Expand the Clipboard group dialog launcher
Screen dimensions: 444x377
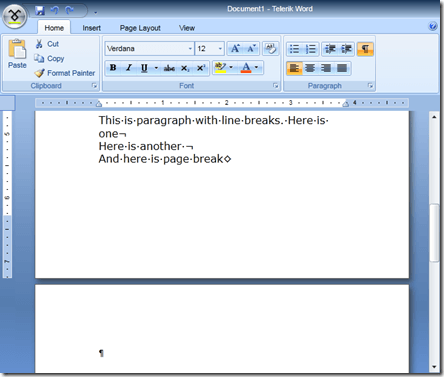[94, 86]
